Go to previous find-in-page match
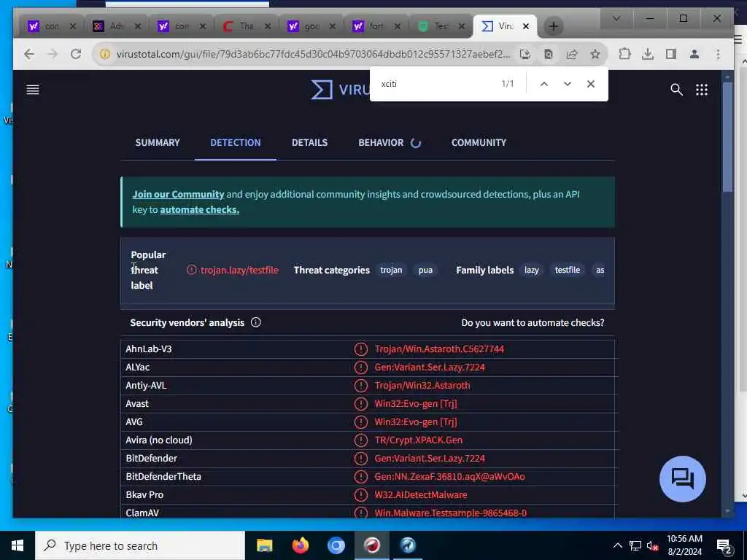This screenshot has width=747, height=560. pyautogui.click(x=543, y=84)
